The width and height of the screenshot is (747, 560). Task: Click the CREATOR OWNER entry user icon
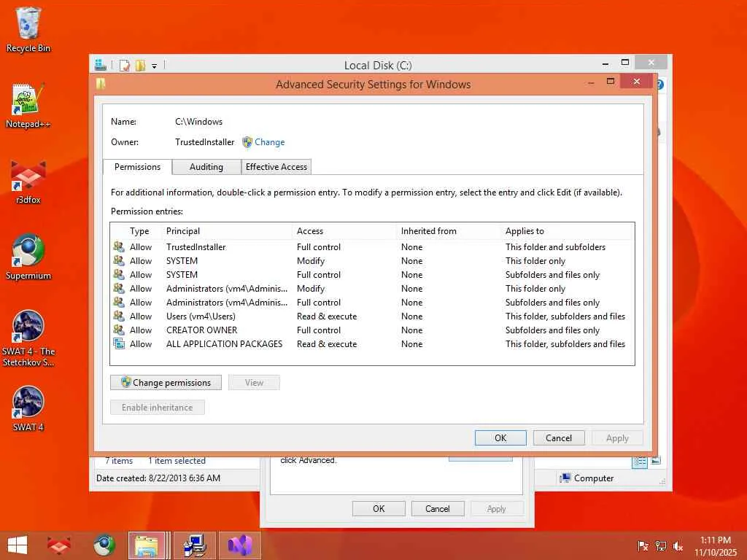click(119, 330)
